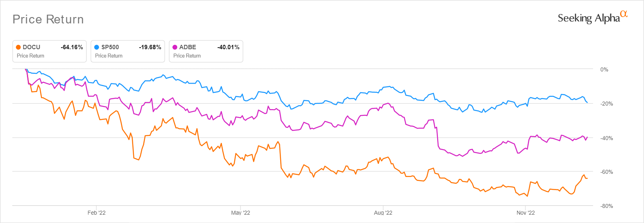Viewport: 644px width, 223px height.
Task: Click the blue SP500 legend dot
Action: pos(97,47)
